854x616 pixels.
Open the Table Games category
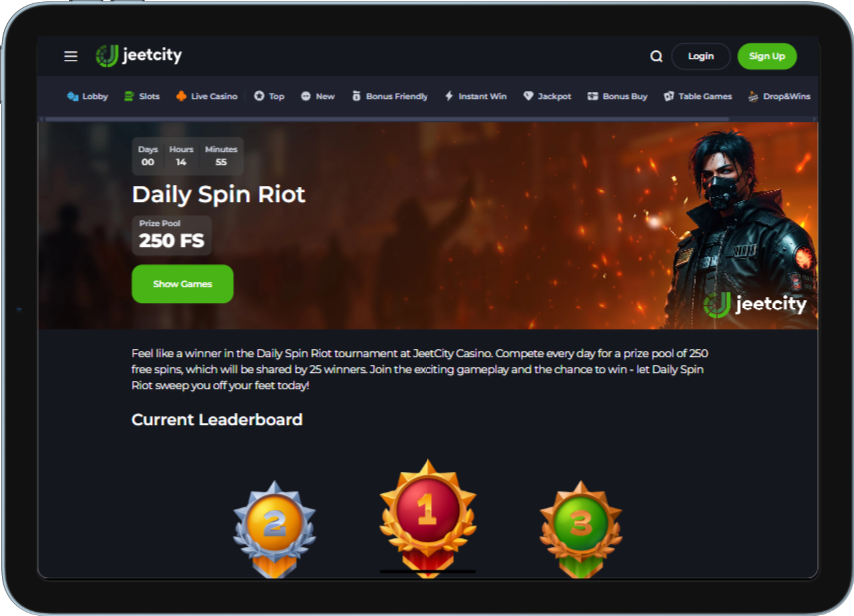tap(698, 96)
